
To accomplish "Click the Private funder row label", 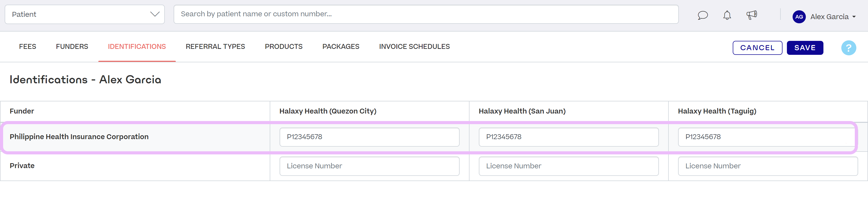I will (22, 166).
